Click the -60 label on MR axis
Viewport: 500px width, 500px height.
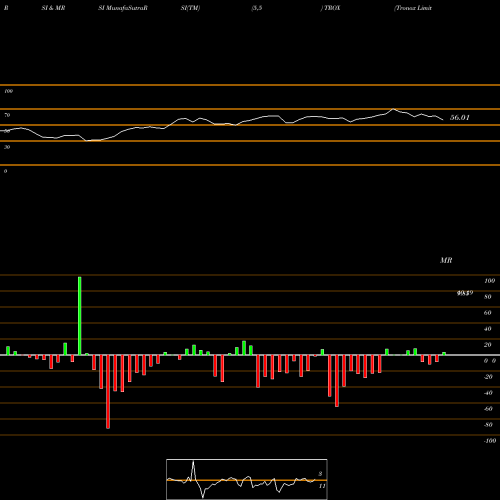[488, 409]
